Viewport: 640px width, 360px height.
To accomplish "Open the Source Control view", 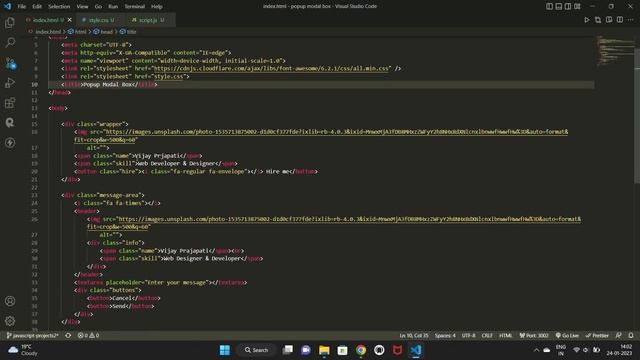I will pos(10,63).
